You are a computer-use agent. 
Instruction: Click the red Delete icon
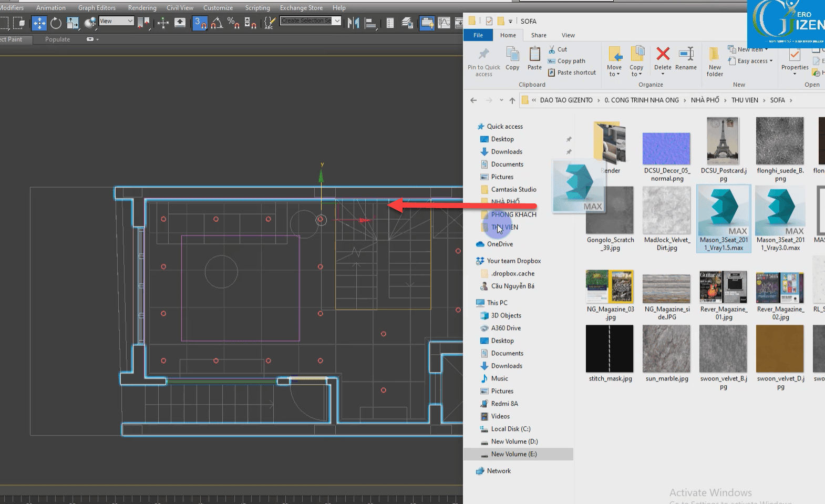663,54
